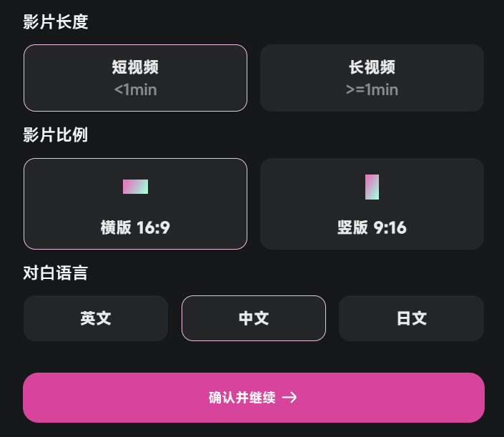Click the landscape gradient rectangle icon
This screenshot has width=504, height=437.
135,187
